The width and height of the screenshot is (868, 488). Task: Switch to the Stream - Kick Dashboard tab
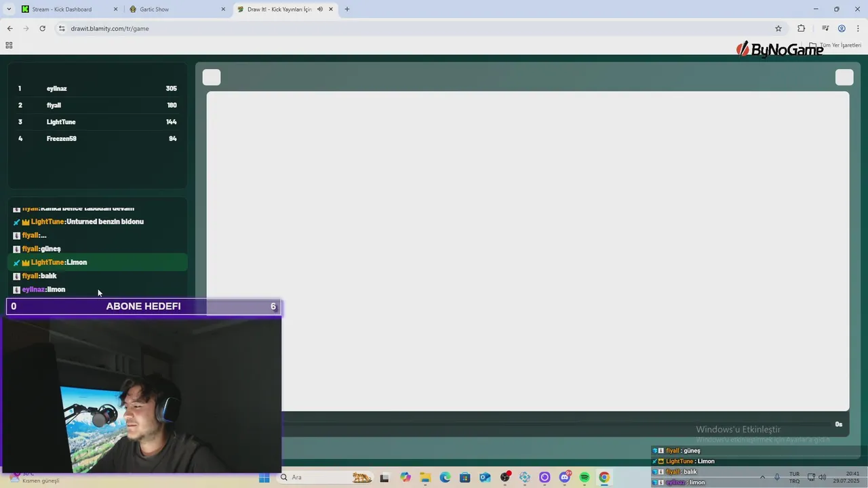(62, 9)
